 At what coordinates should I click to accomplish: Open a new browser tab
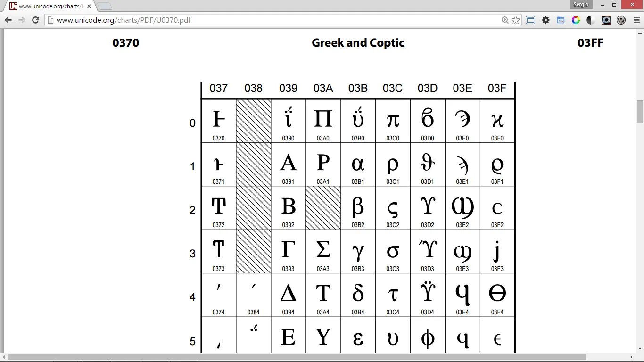[105, 6]
